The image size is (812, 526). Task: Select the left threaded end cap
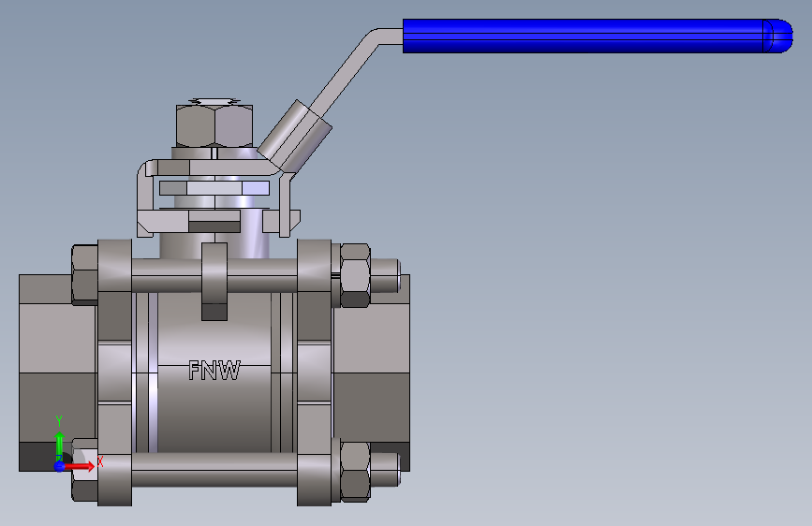tap(57, 373)
